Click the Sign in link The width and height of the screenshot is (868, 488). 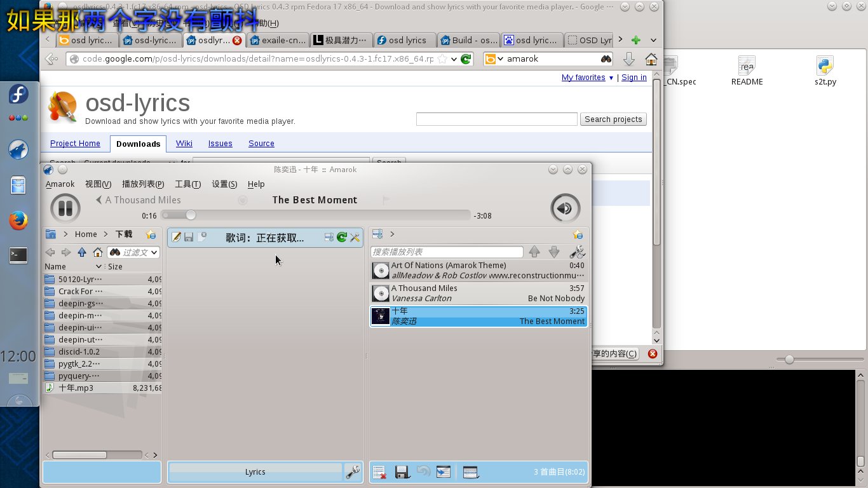pos(634,78)
